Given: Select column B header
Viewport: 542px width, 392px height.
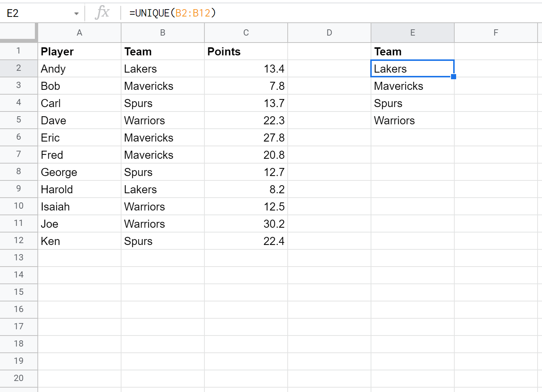Looking at the screenshot, I should [x=163, y=33].
